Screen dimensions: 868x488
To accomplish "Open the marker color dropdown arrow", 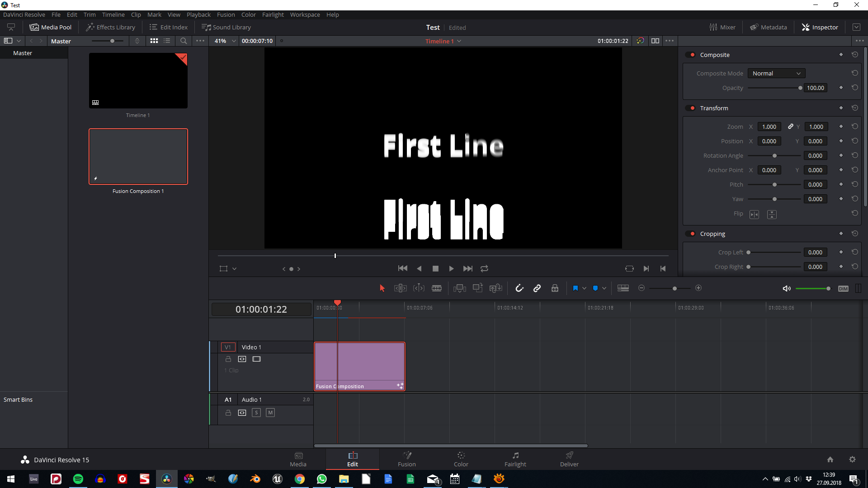I will (604, 288).
